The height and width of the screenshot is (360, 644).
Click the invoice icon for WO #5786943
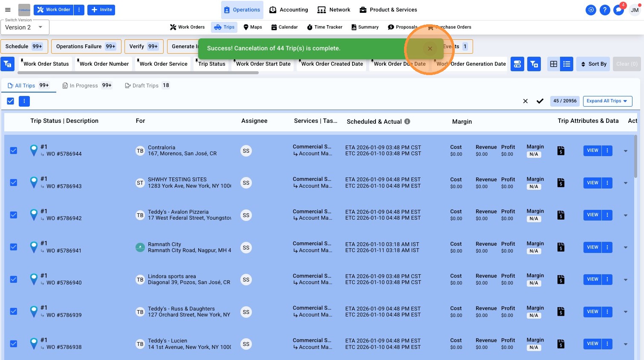(561, 183)
